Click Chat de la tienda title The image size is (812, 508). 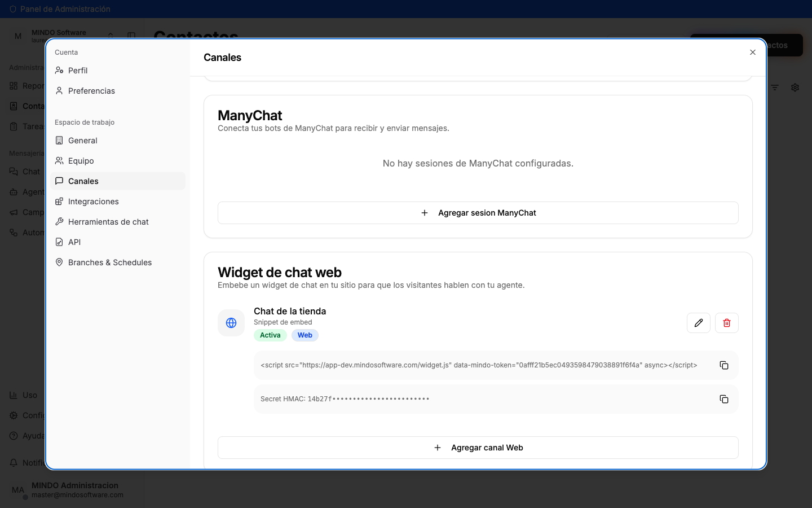point(290,311)
